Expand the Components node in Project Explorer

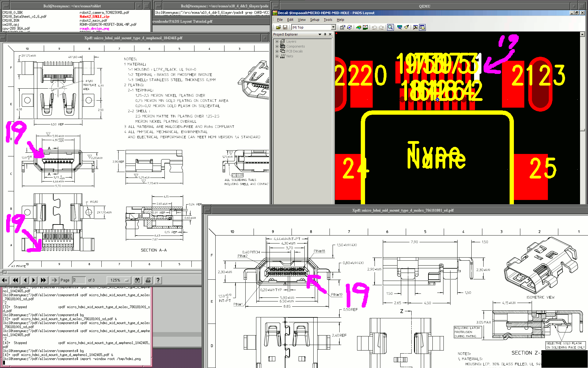277,46
